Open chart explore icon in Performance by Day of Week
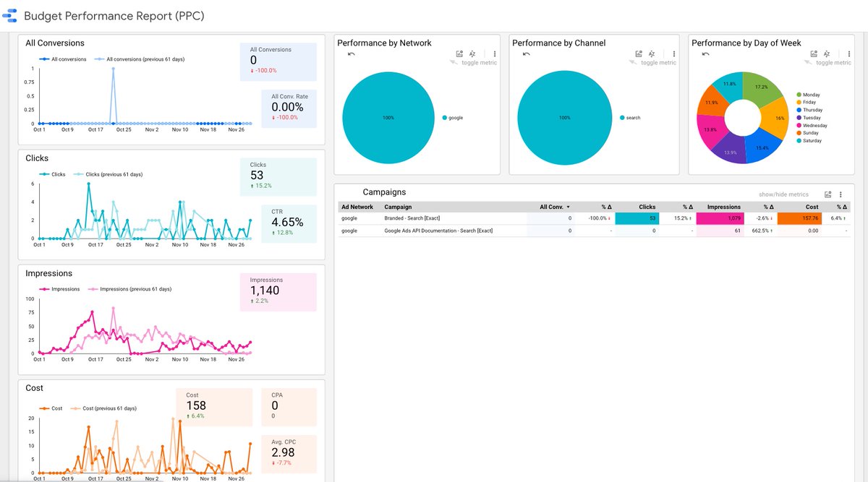The width and height of the screenshot is (868, 482). tap(814, 53)
